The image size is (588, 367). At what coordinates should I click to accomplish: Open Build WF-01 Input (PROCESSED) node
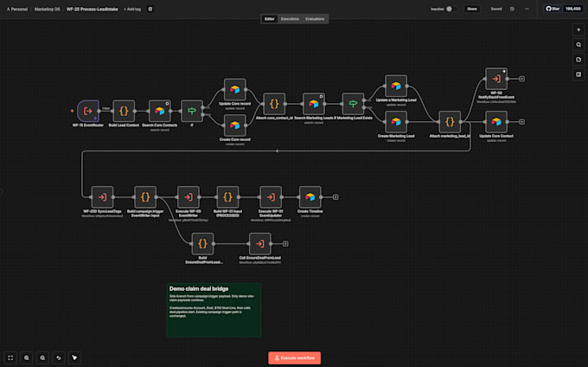(x=227, y=197)
